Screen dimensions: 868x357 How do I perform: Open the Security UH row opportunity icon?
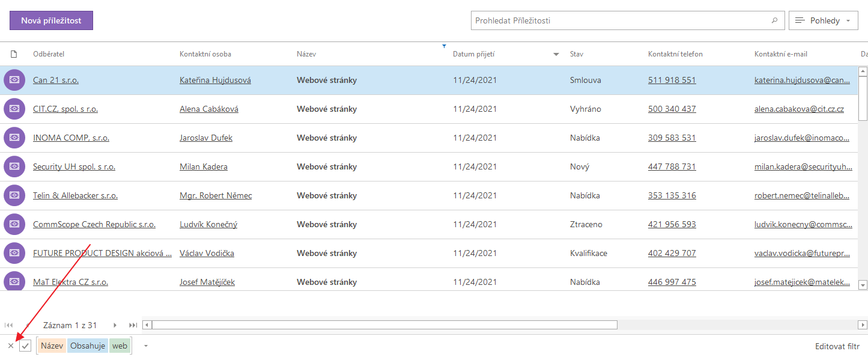[14, 166]
